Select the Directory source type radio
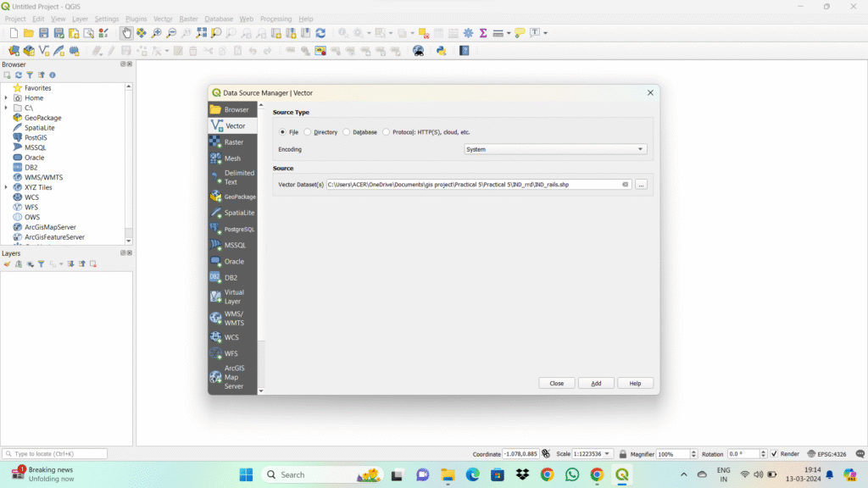Viewport: 868px width, 488px height. [308, 132]
